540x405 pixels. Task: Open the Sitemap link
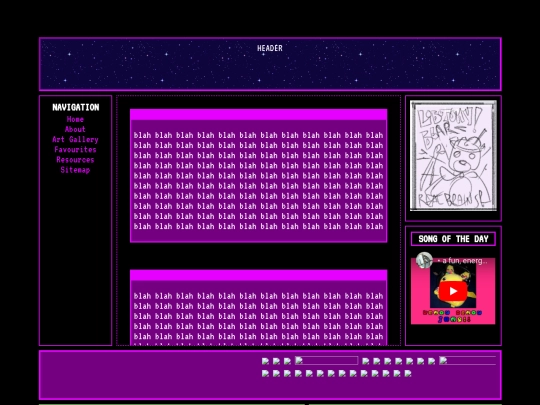coord(75,170)
